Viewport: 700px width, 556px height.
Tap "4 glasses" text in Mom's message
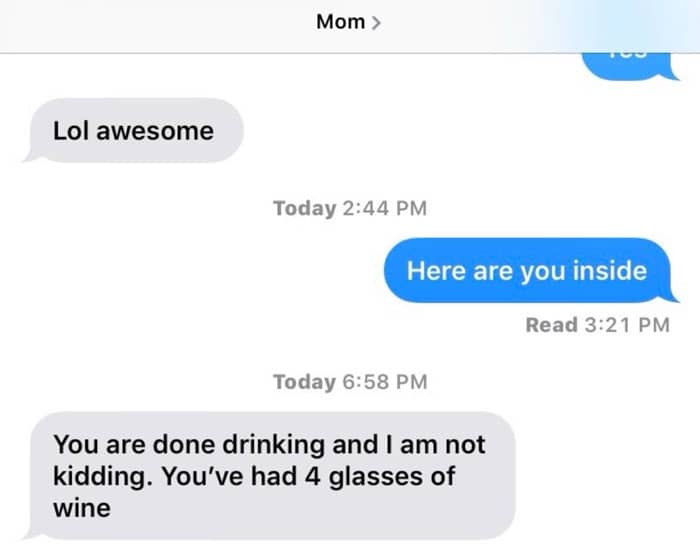(x=373, y=475)
